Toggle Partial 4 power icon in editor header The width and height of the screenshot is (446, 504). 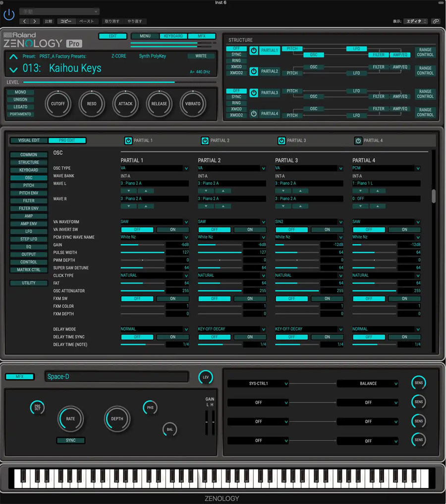click(358, 140)
